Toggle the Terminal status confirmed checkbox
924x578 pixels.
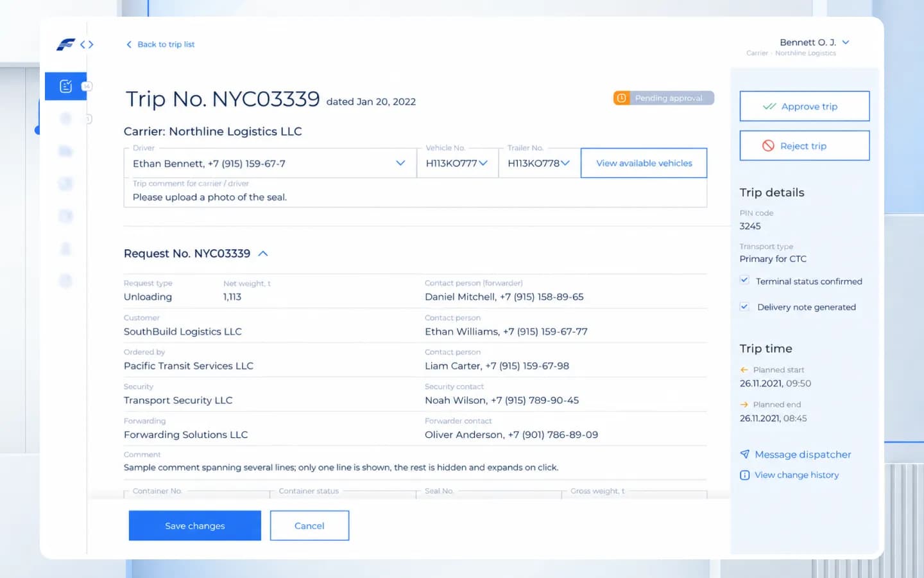pos(744,281)
